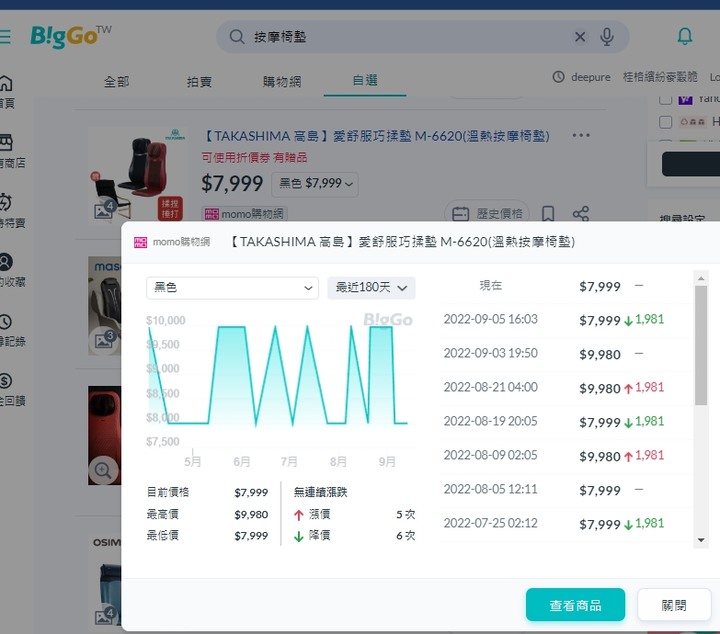Go to the home sidebar icon

click(6, 83)
